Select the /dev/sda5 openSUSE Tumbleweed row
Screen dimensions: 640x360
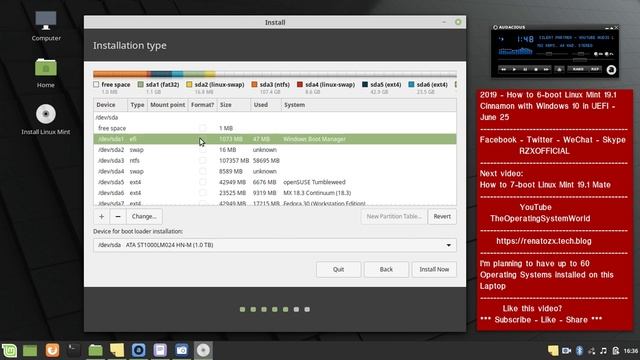(275, 182)
